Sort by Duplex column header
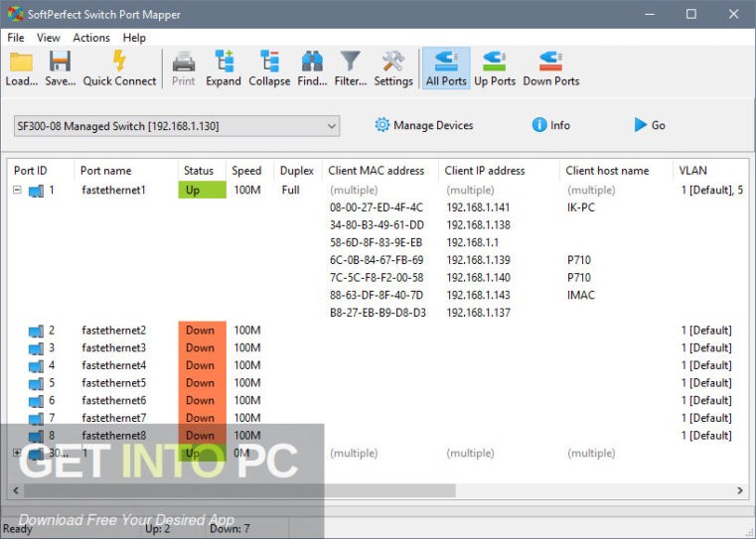 pos(297,171)
